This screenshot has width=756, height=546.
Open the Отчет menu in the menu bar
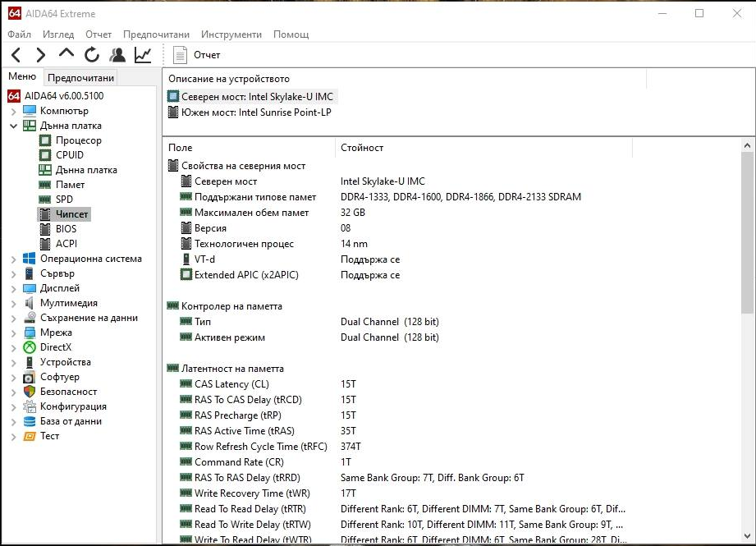click(x=99, y=34)
